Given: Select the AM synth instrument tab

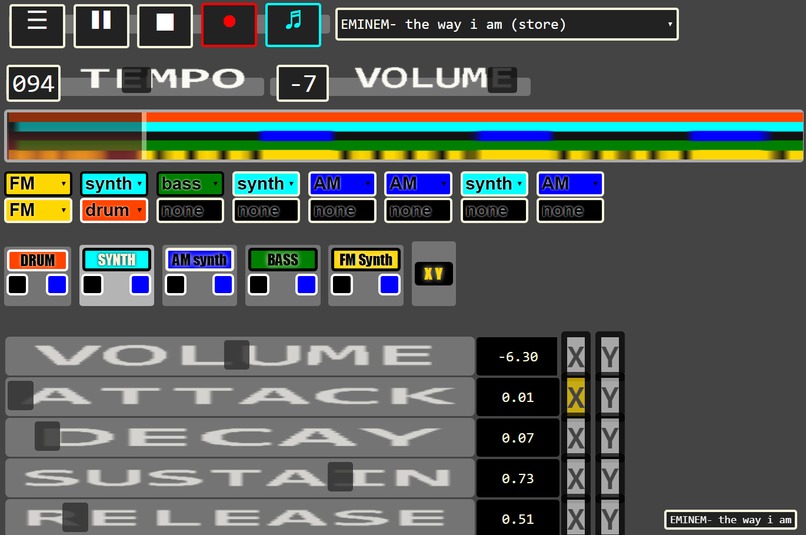Looking at the screenshot, I should (199, 260).
